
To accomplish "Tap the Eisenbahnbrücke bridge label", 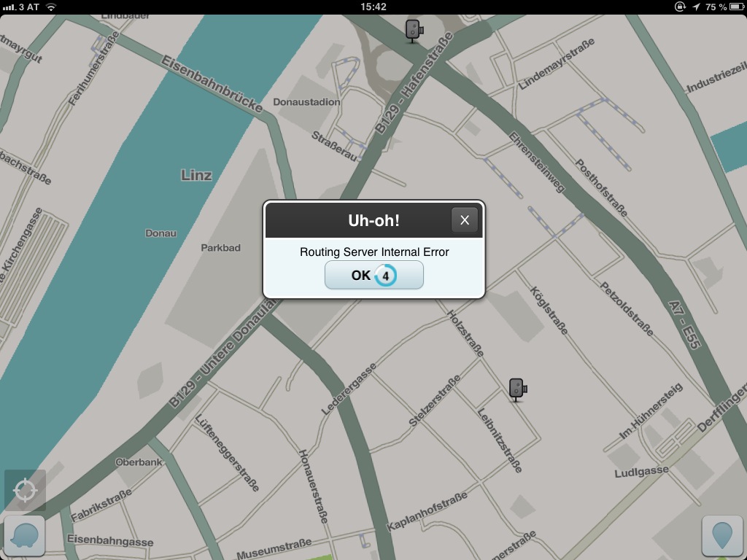I will 212,85.
